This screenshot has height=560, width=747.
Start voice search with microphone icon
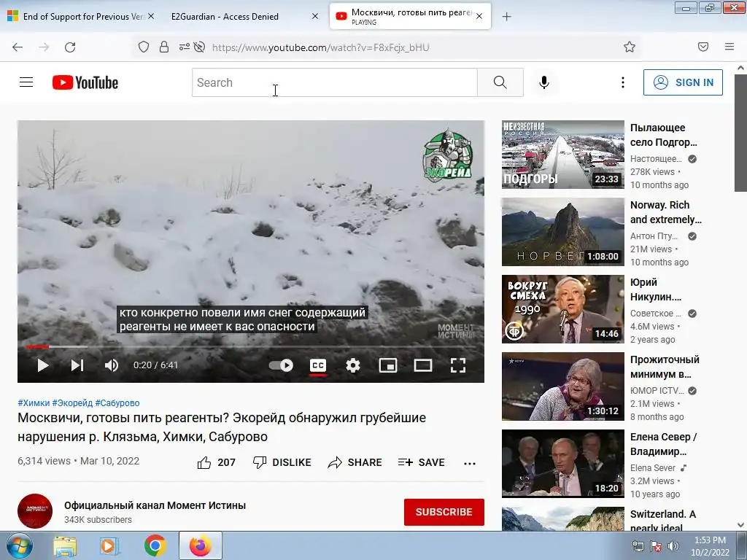(544, 82)
